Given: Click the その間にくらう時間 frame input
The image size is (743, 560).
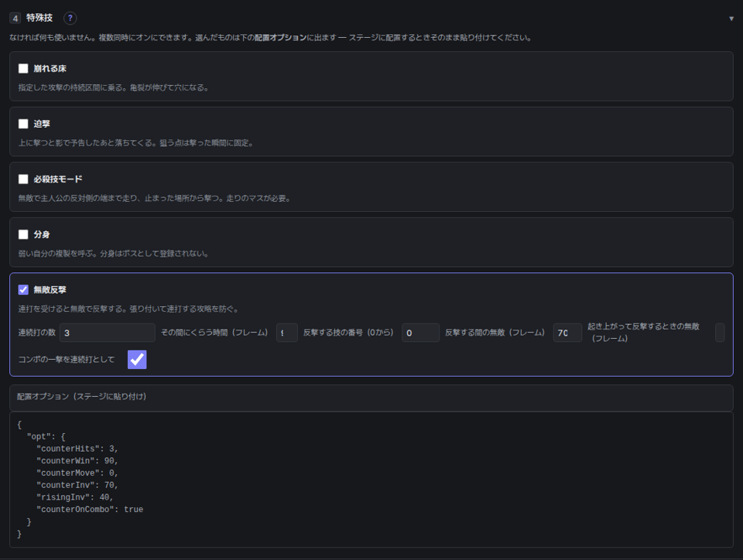Looking at the screenshot, I should click(286, 333).
